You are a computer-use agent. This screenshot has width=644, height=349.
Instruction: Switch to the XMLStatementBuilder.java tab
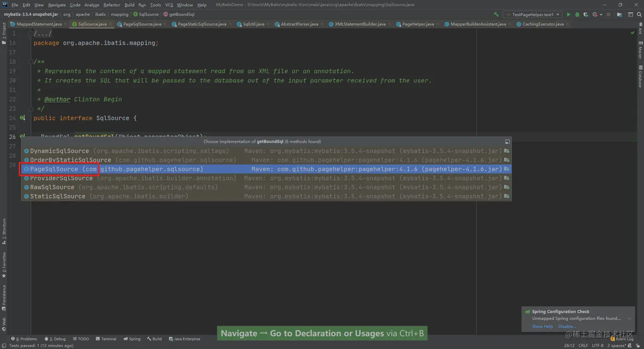click(x=360, y=24)
